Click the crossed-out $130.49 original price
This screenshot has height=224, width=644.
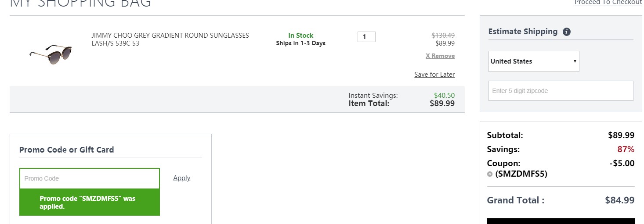[443, 35]
